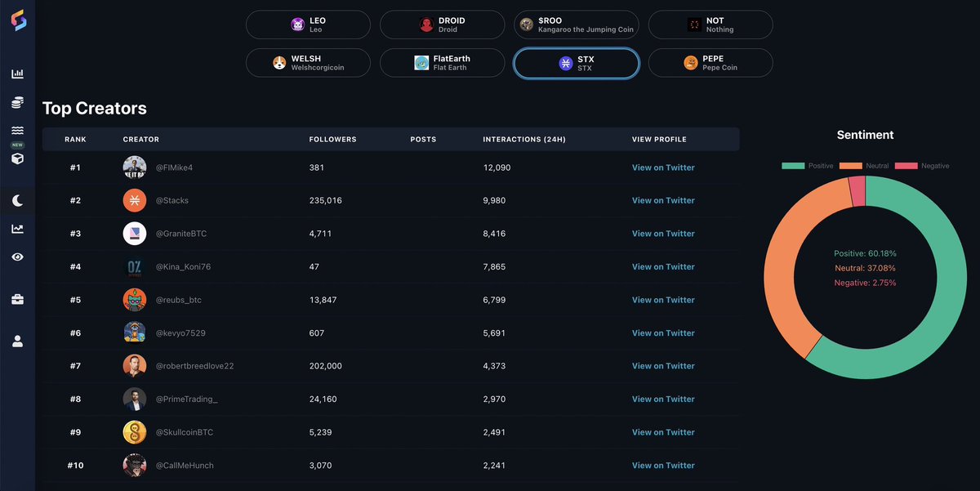Image resolution: width=980 pixels, height=491 pixels.
Task: Select the highlighted STX coin button
Action: click(577, 63)
